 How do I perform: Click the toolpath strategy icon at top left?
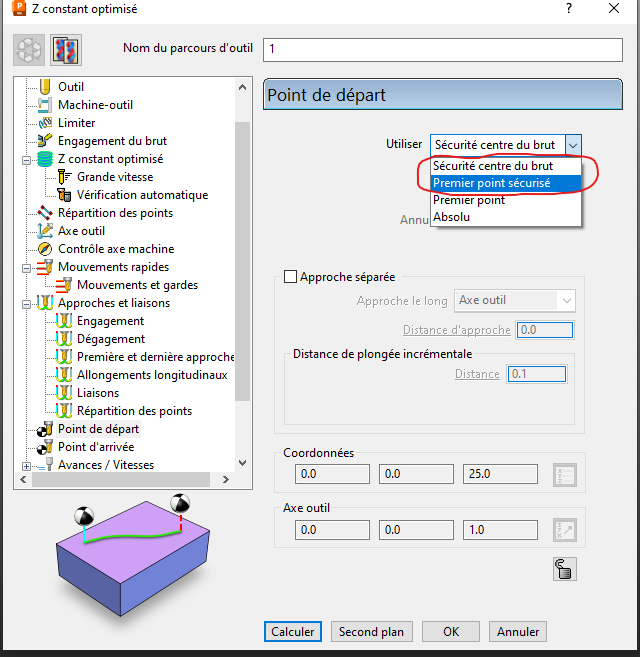tap(29, 49)
